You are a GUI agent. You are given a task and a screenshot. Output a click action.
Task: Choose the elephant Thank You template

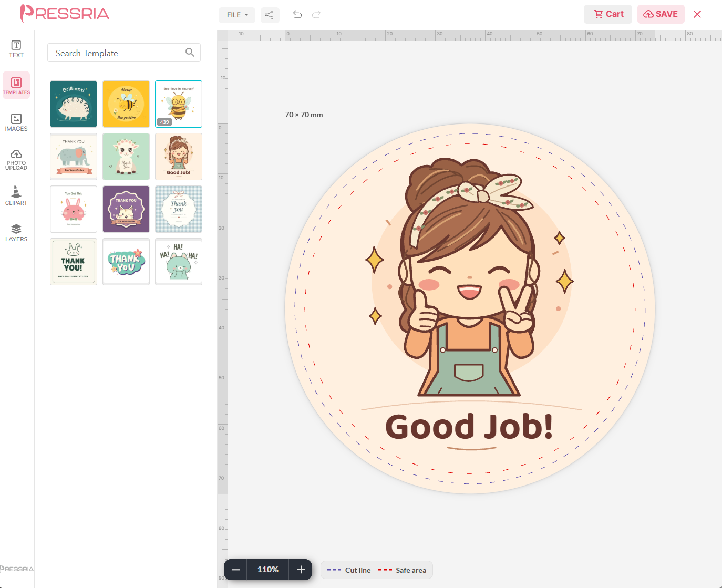[x=74, y=157]
